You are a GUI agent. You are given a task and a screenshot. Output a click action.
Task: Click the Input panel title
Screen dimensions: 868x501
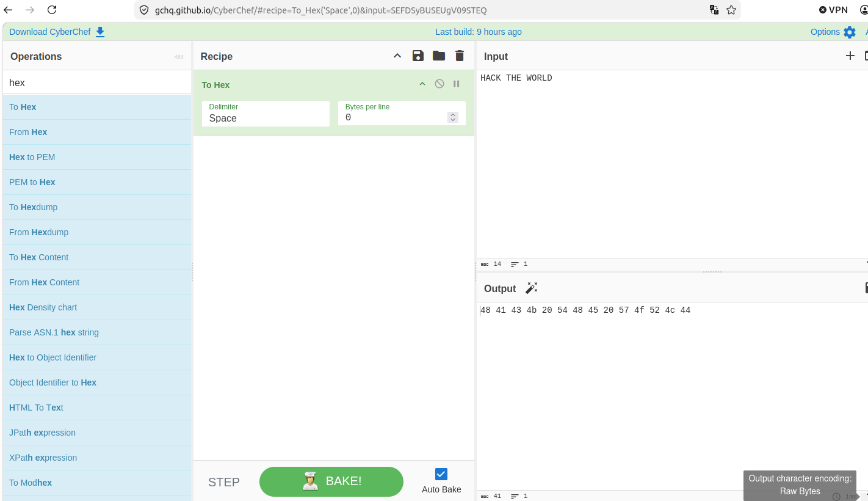coord(496,56)
